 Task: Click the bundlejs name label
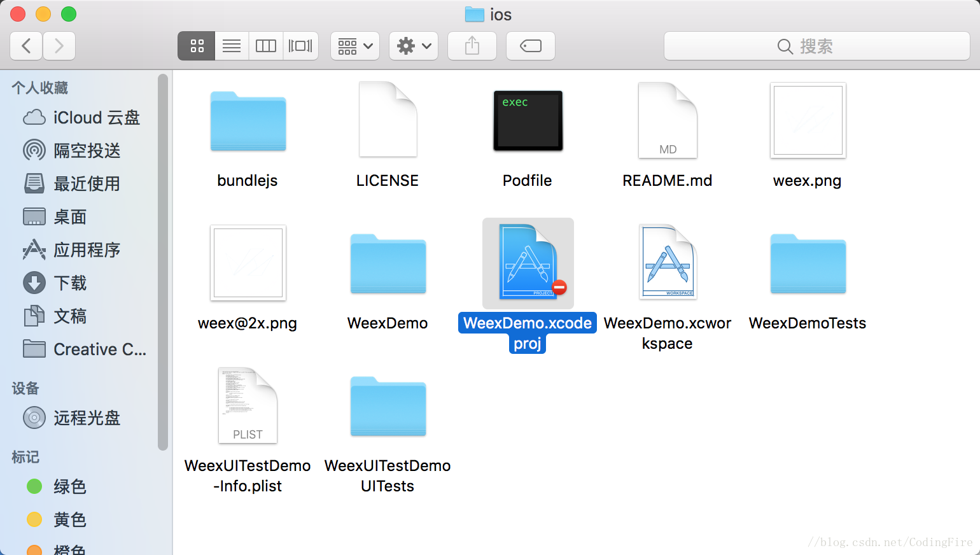248,181
